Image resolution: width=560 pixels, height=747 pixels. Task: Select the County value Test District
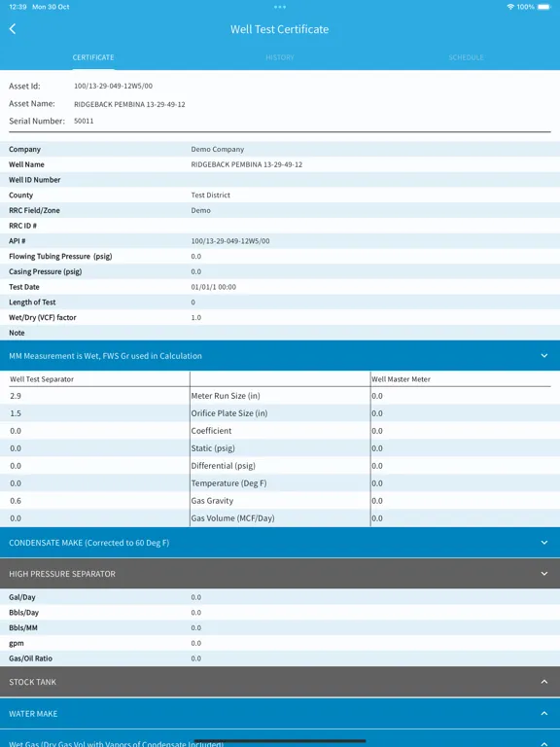(210, 195)
